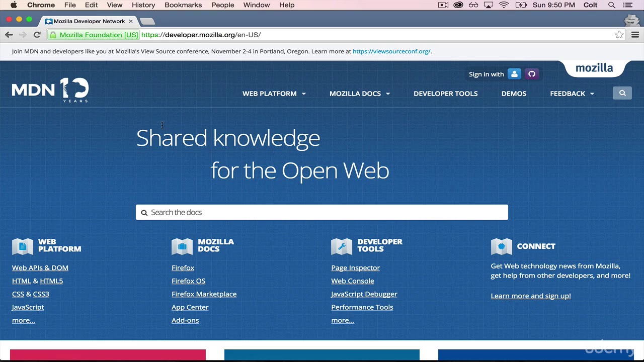Open the Firefox OS link

pyautogui.click(x=188, y=281)
